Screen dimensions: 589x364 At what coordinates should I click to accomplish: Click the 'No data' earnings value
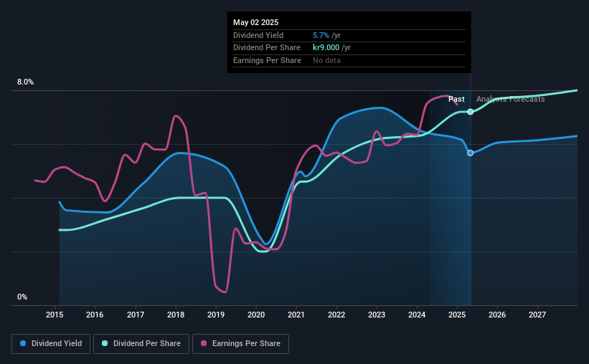coord(327,60)
